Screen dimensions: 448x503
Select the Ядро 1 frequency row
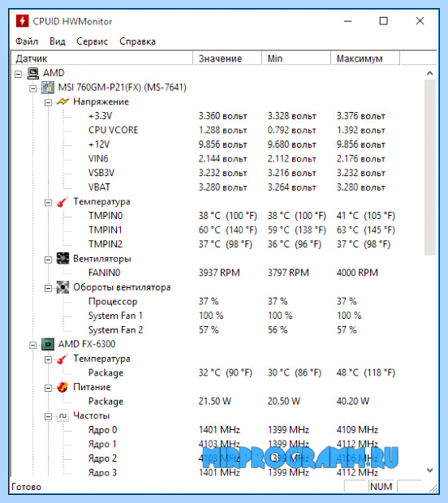pyautogui.click(x=102, y=444)
